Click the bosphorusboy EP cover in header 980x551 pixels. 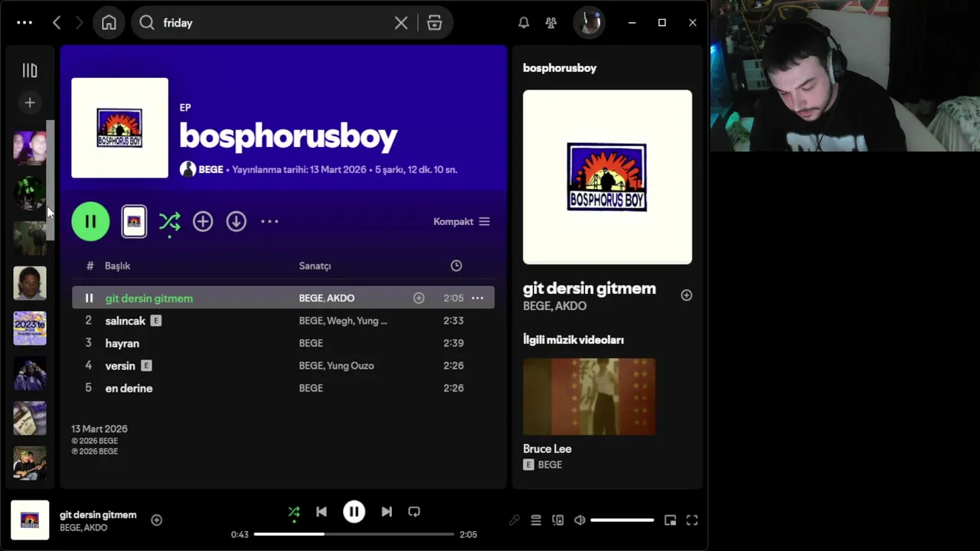pos(119,128)
